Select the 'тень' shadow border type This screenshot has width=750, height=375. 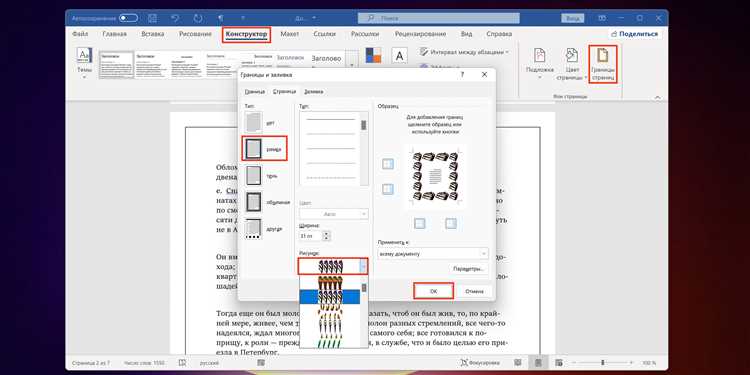click(x=262, y=176)
